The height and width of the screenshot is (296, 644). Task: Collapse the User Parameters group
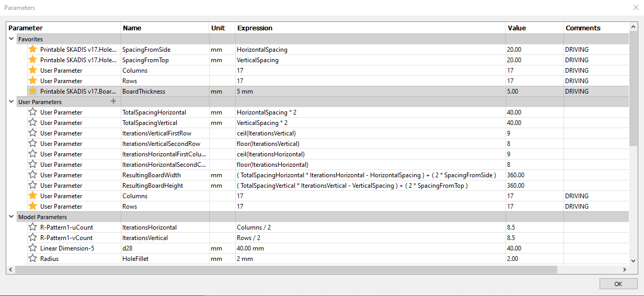point(11,101)
